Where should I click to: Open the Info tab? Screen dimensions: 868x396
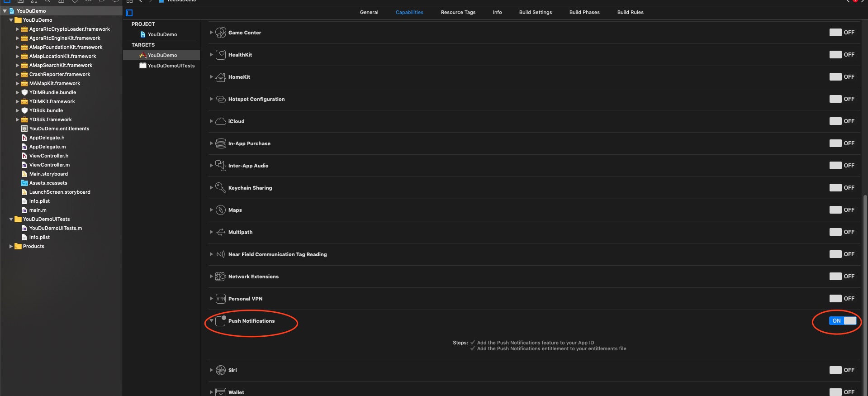pos(497,12)
